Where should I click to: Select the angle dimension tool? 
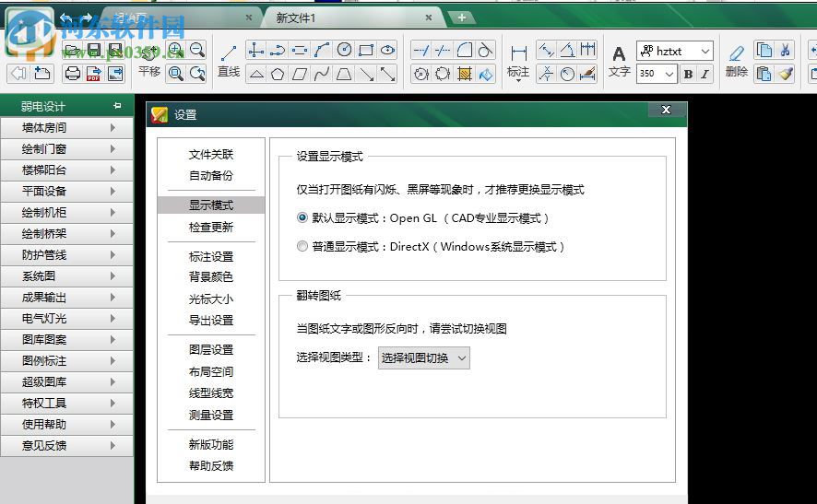567,50
